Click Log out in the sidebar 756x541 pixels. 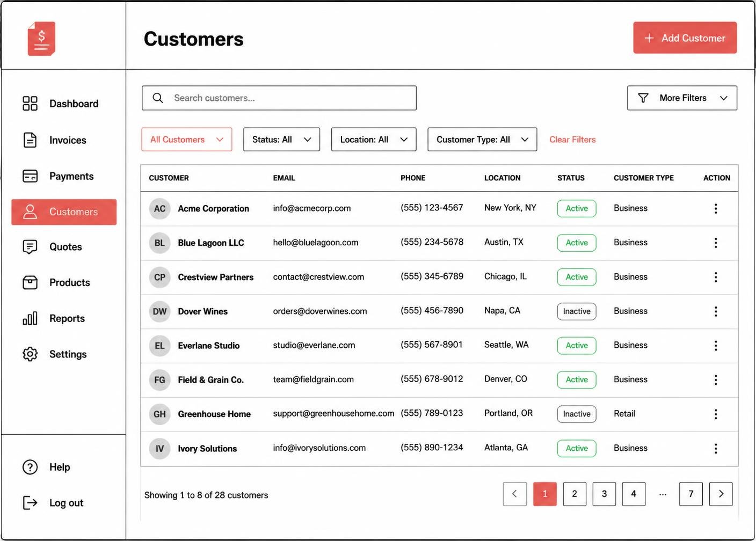pos(53,503)
